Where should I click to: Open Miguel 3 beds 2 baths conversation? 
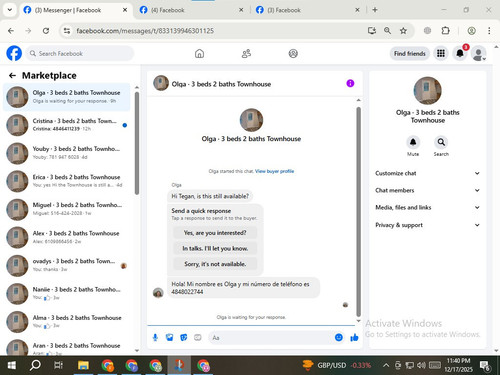pos(67,209)
